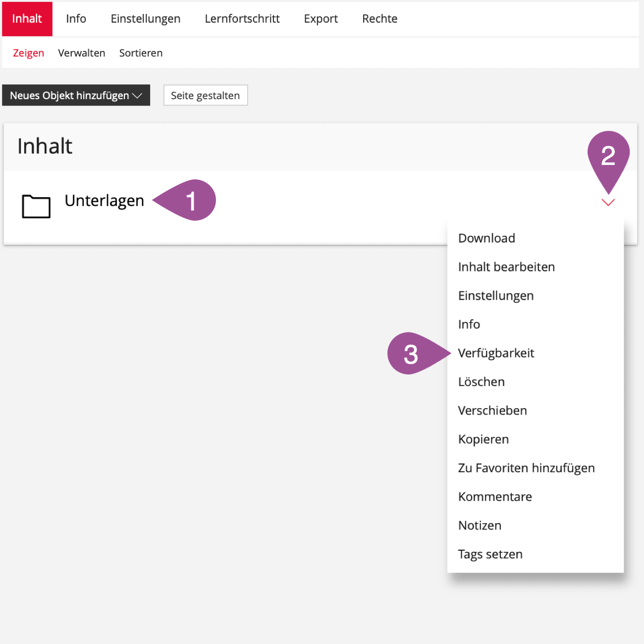Screen dimensions: 644x644
Task: Select the Verwalten sub-tab
Action: (81, 53)
